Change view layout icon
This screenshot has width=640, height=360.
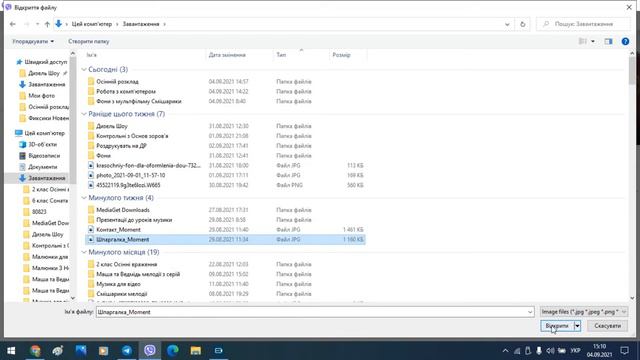(x=582, y=41)
